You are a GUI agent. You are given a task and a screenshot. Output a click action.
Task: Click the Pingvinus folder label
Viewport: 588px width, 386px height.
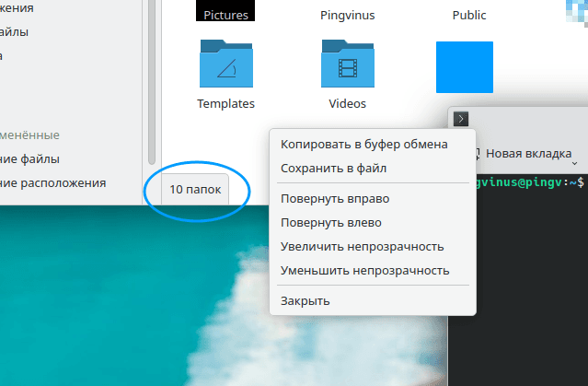pyautogui.click(x=348, y=16)
